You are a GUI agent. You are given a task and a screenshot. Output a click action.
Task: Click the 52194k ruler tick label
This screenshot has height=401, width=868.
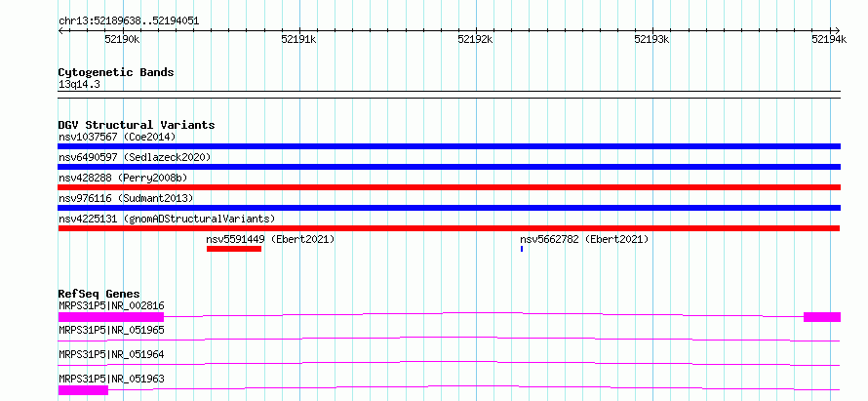[x=829, y=39]
